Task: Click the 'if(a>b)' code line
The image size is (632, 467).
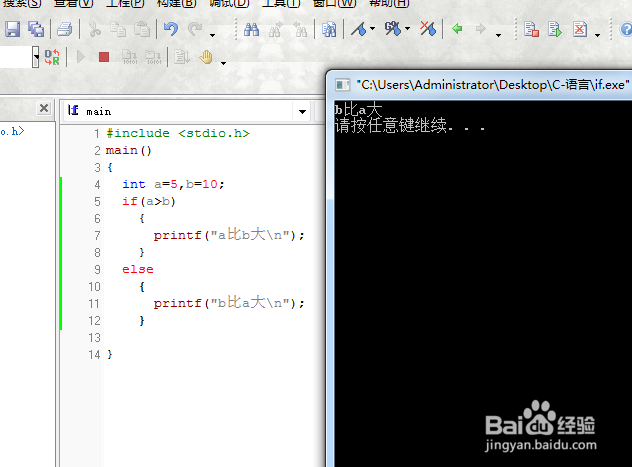Action: (x=149, y=201)
